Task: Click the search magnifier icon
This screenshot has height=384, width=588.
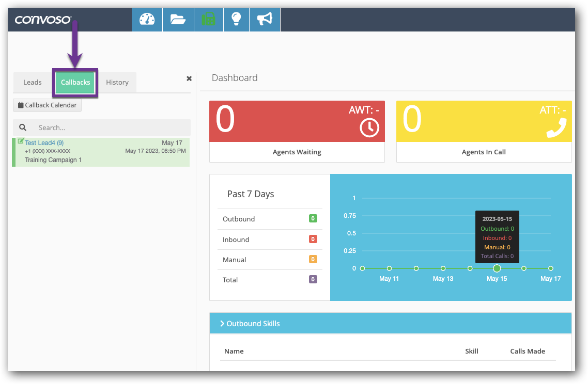Action: coord(23,127)
